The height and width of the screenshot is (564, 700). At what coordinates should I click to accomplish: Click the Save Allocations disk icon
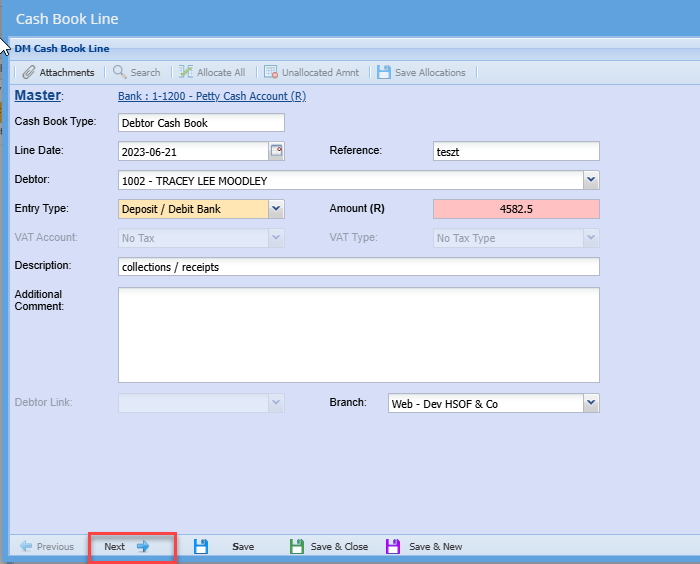point(384,72)
